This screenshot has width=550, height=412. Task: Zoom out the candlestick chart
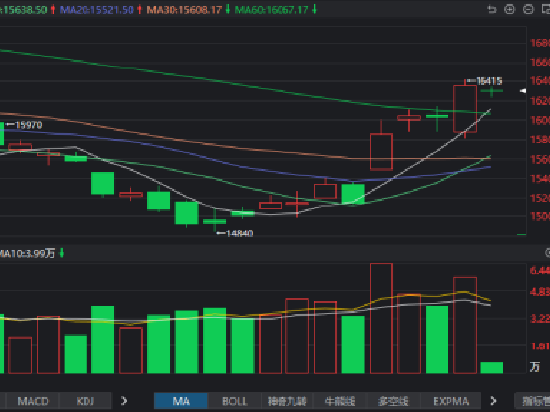(528, 9)
